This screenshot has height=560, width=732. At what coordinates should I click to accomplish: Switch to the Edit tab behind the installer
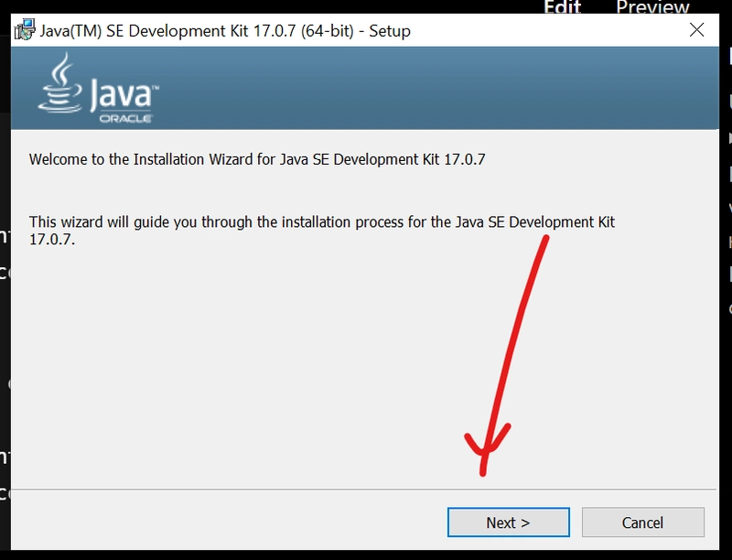pos(562,7)
